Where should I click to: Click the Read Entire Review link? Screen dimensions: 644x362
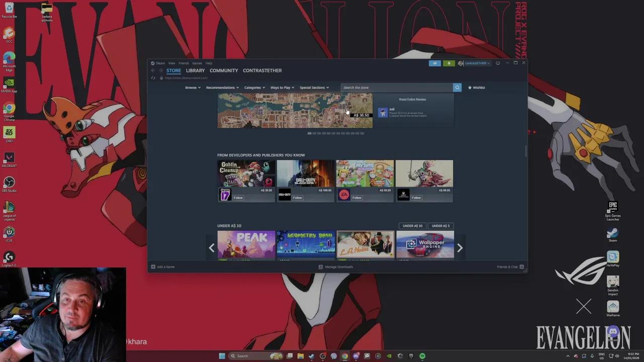tap(413, 99)
